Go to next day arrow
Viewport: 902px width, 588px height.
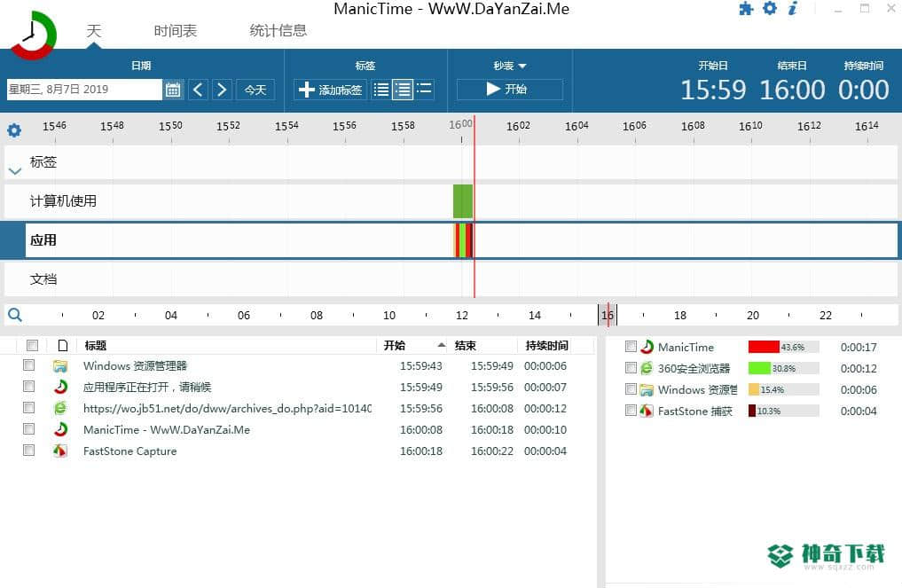222,90
